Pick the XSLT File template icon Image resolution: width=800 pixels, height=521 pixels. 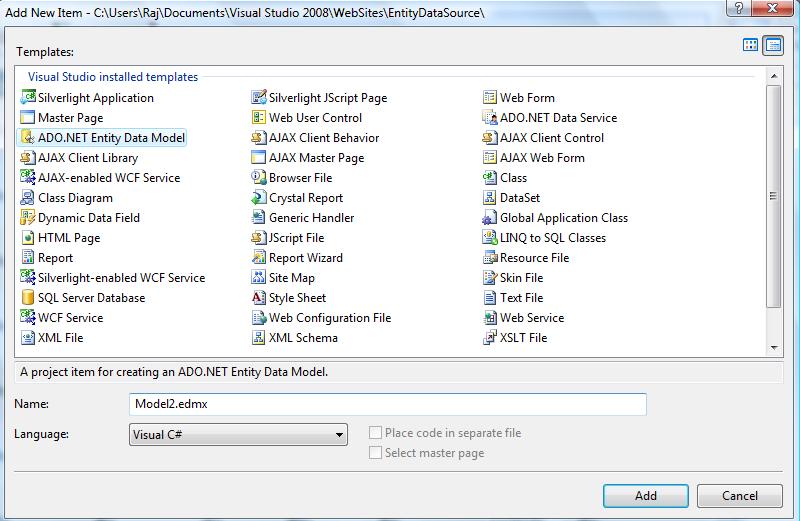coord(490,337)
